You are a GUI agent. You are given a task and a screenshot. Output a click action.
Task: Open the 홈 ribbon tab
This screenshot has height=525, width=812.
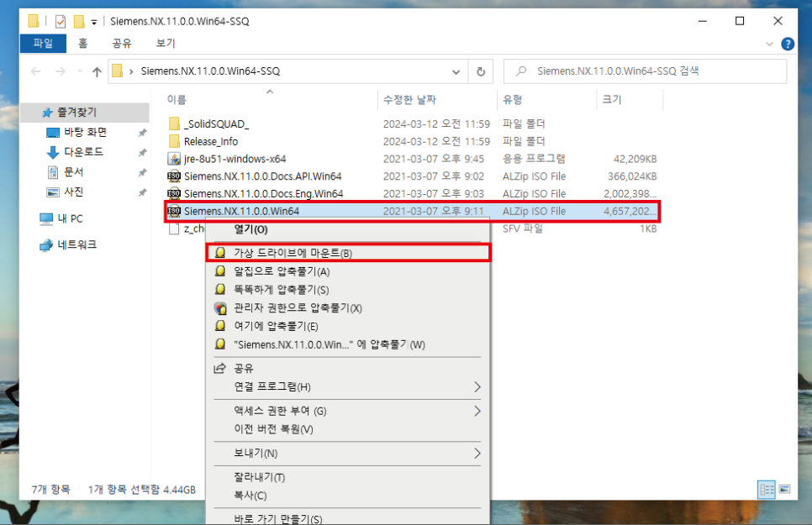(83, 44)
